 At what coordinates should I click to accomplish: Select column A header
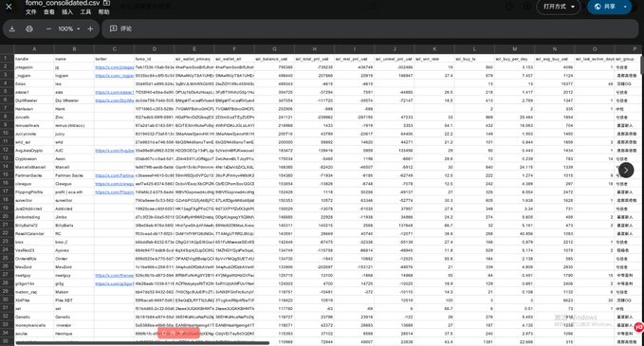click(34, 49)
